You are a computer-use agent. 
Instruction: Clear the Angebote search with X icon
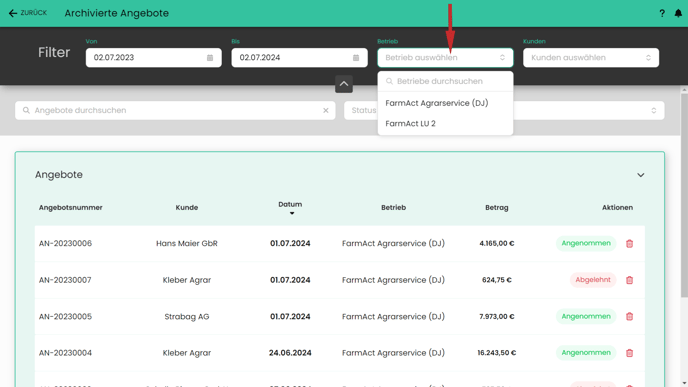pos(326,111)
